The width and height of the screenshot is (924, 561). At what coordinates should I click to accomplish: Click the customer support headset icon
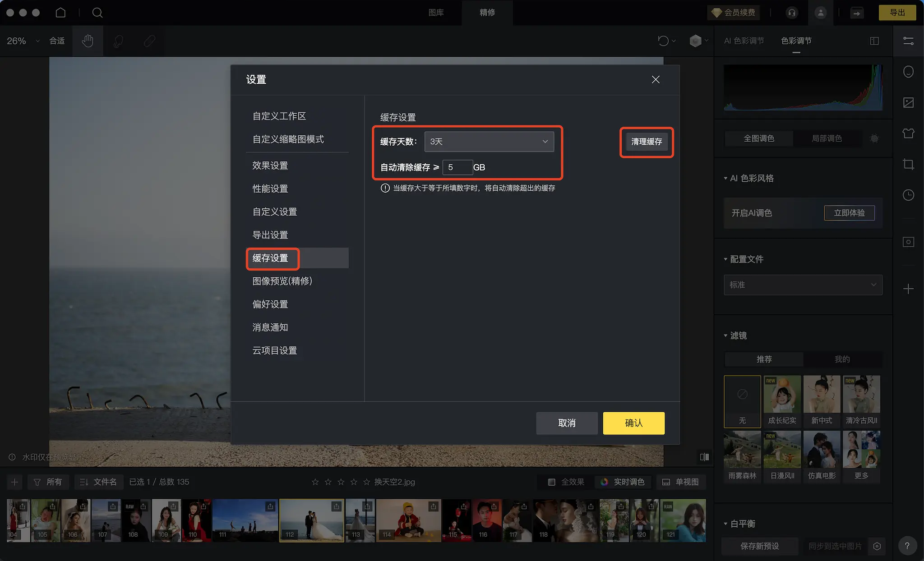[792, 13]
